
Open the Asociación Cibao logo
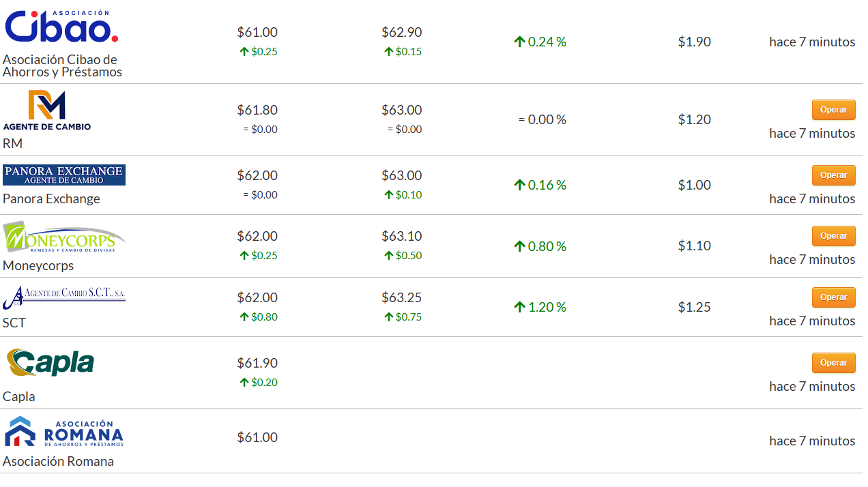pos(61,27)
